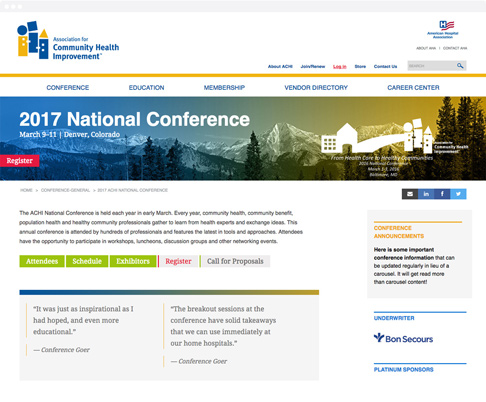This screenshot has height=402, width=486.
Task: Click About AHA link
Action: click(x=426, y=48)
